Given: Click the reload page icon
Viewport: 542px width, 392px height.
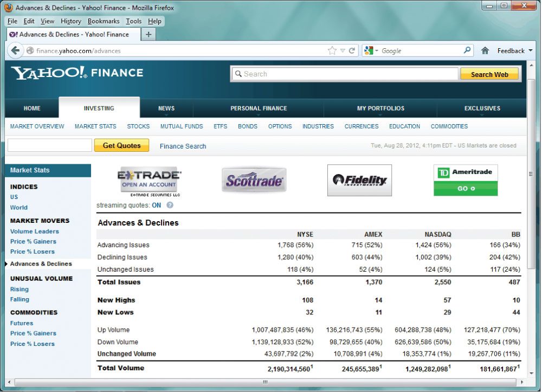Looking at the screenshot, I should (352, 51).
